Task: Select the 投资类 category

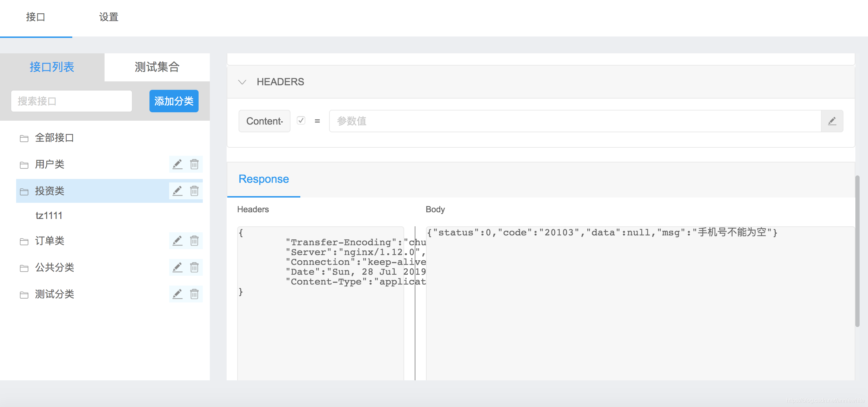Action: 109,191
